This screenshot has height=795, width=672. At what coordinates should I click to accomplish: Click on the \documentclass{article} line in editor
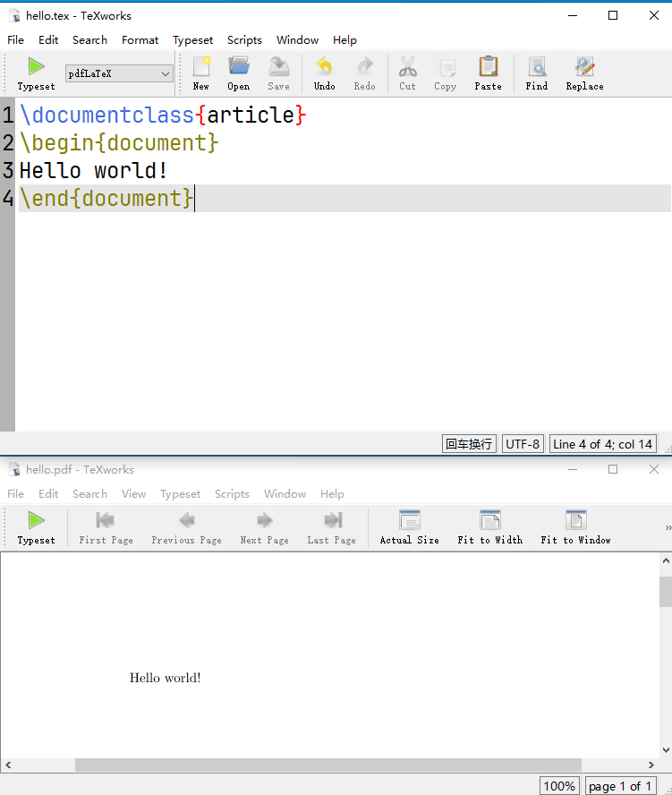[x=163, y=115]
